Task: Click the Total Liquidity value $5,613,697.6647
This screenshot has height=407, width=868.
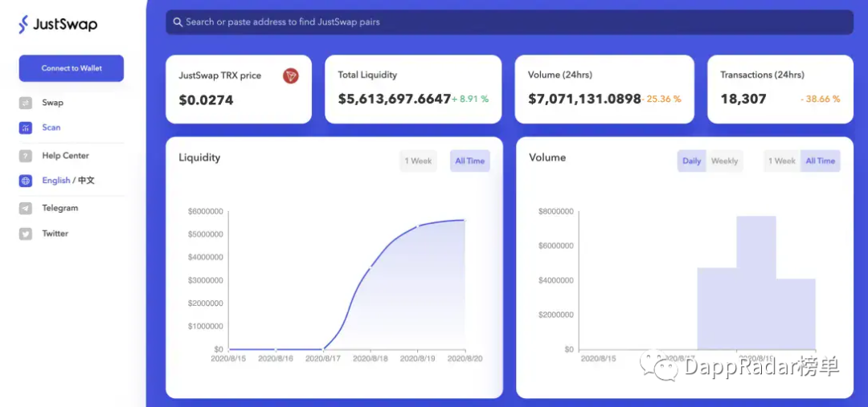Action: pyautogui.click(x=394, y=100)
